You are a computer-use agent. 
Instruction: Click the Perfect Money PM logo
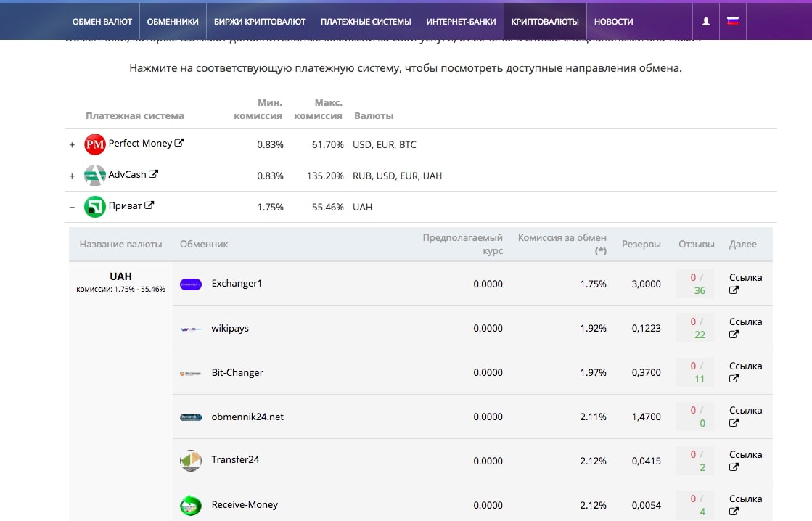tap(95, 144)
